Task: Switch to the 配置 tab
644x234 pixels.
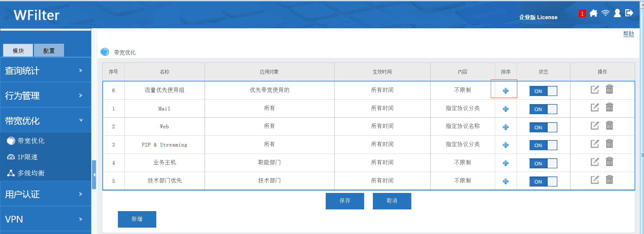Action: (49, 51)
